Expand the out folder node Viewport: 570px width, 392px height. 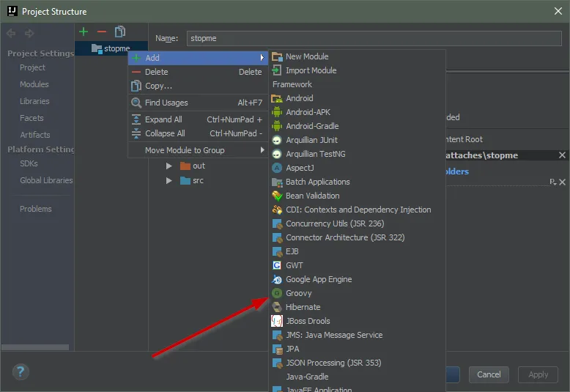click(169, 166)
